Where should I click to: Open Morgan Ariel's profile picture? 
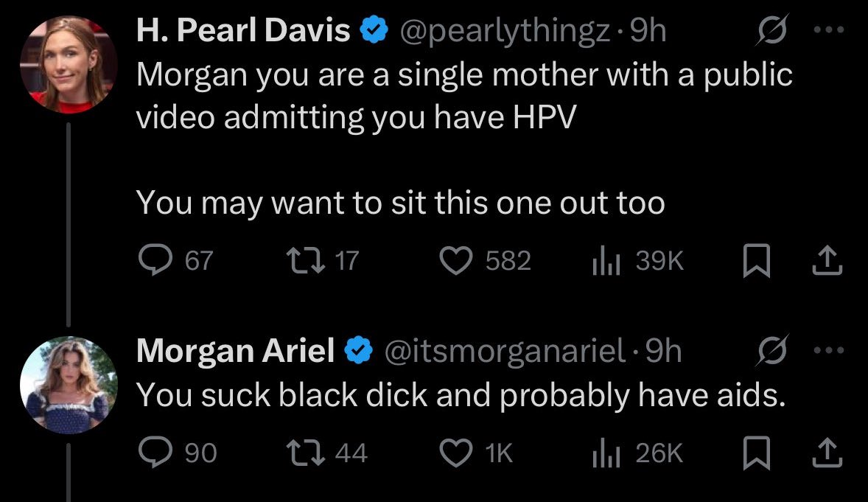pyautogui.click(x=69, y=385)
